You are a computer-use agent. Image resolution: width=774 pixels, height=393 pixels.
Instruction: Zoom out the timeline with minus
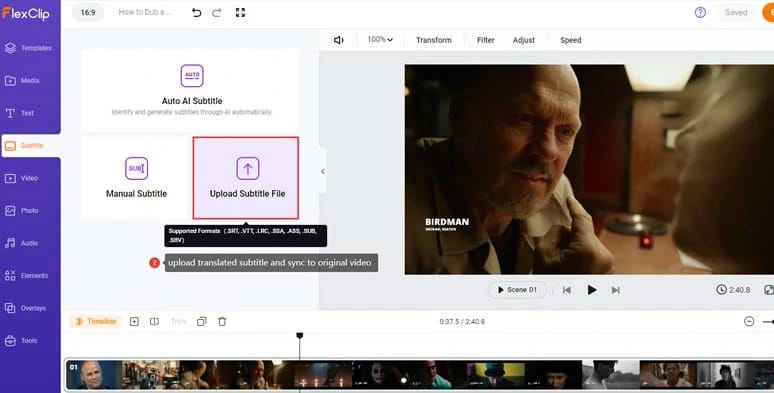pos(749,321)
